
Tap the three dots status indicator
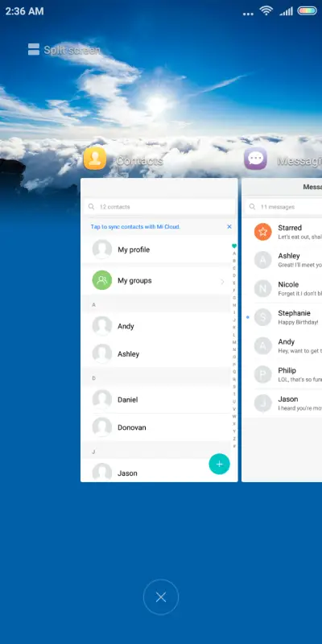tap(248, 14)
